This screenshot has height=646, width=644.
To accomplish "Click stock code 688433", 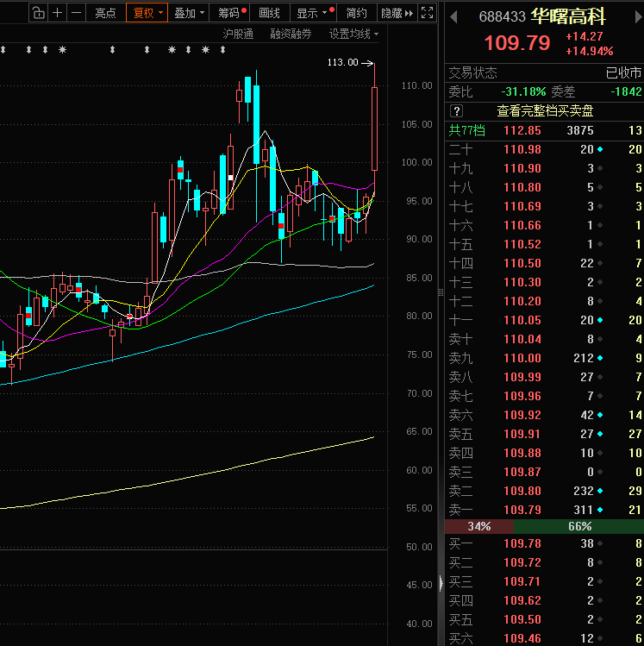I will (503, 17).
